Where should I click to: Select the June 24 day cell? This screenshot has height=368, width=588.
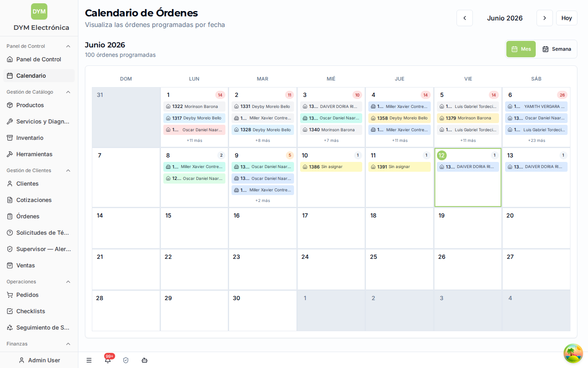point(331,269)
